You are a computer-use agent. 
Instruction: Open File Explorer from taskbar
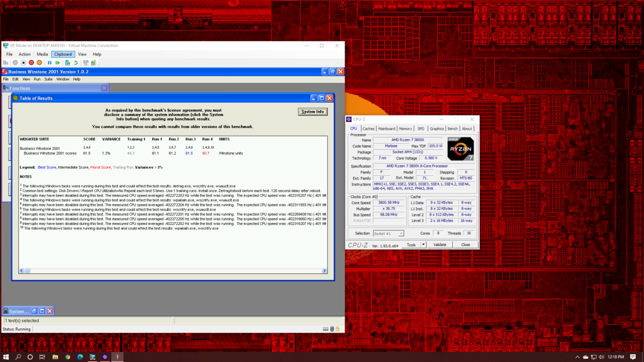pos(55,356)
